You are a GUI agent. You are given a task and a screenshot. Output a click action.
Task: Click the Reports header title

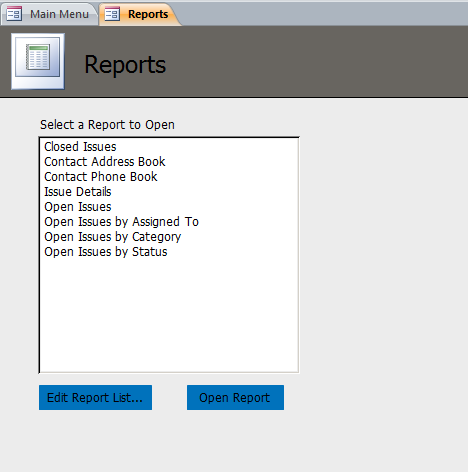pos(125,64)
